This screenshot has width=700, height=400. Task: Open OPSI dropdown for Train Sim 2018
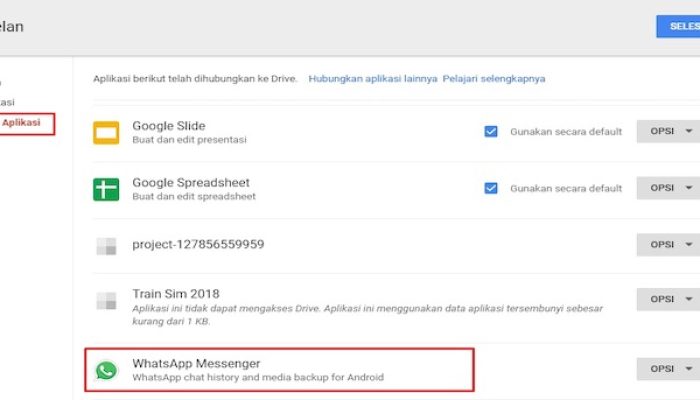coord(668,299)
